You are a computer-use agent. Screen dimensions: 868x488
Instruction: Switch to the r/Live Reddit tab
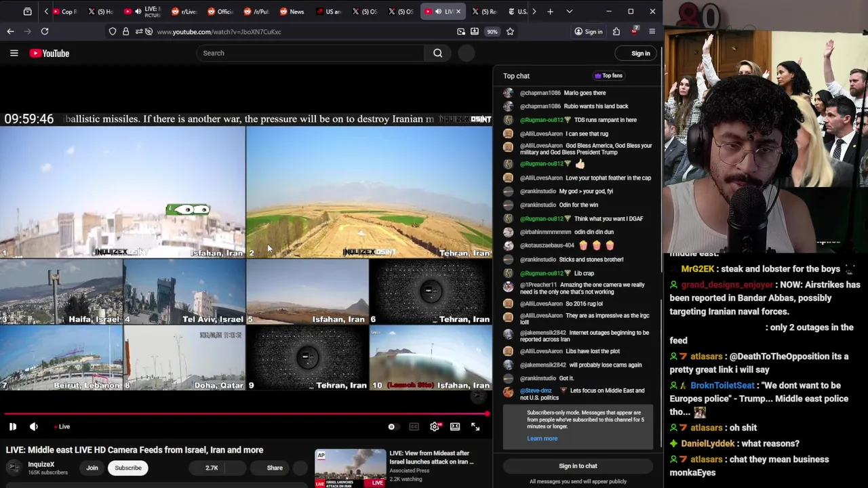coord(183,12)
